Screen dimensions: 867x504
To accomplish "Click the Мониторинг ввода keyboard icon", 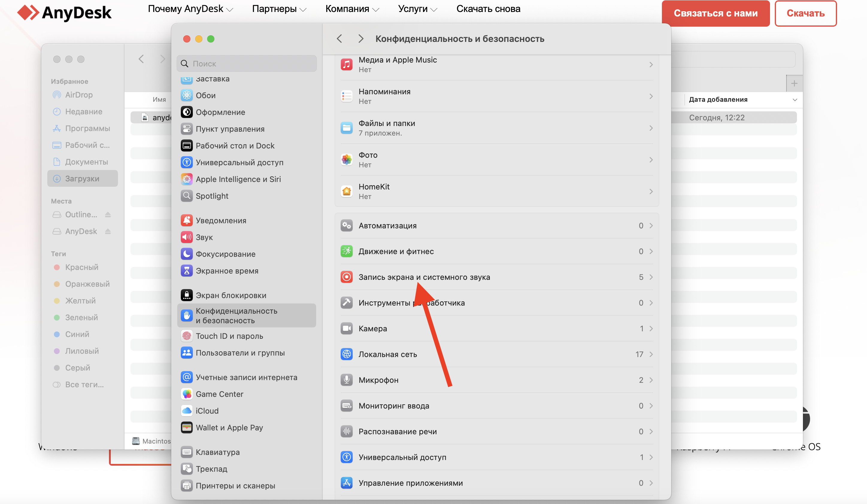I will point(346,406).
